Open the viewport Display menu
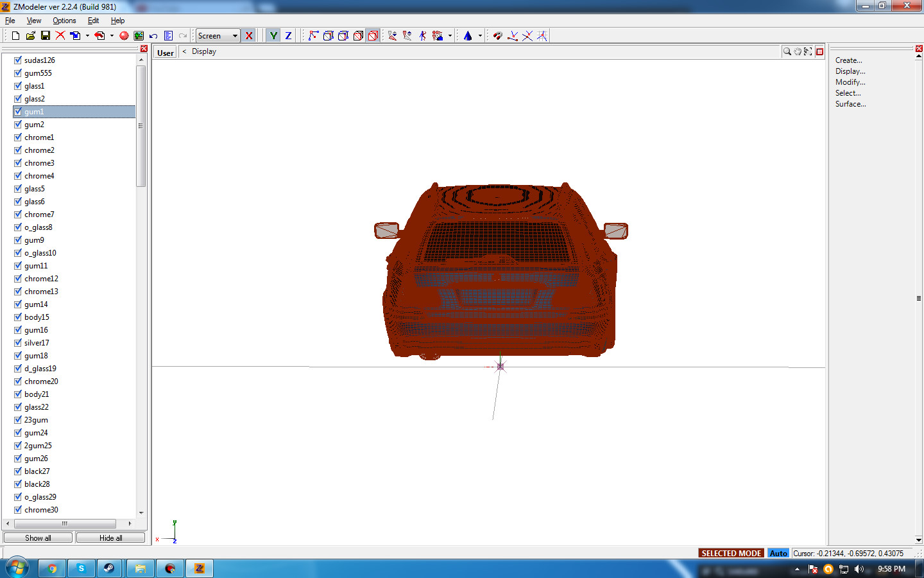The width and height of the screenshot is (924, 578). point(204,51)
